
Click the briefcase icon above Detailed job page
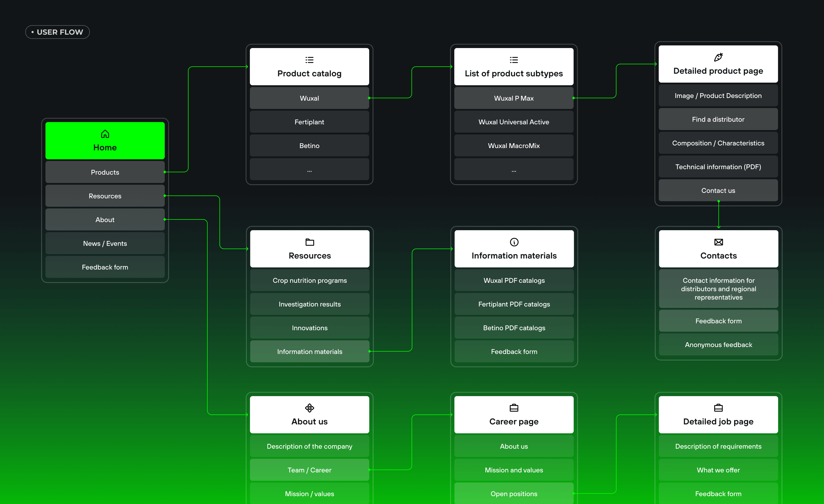[x=718, y=408]
